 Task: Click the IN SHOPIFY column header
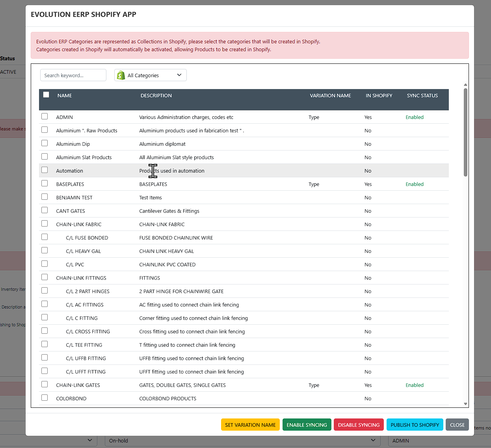tap(379, 96)
